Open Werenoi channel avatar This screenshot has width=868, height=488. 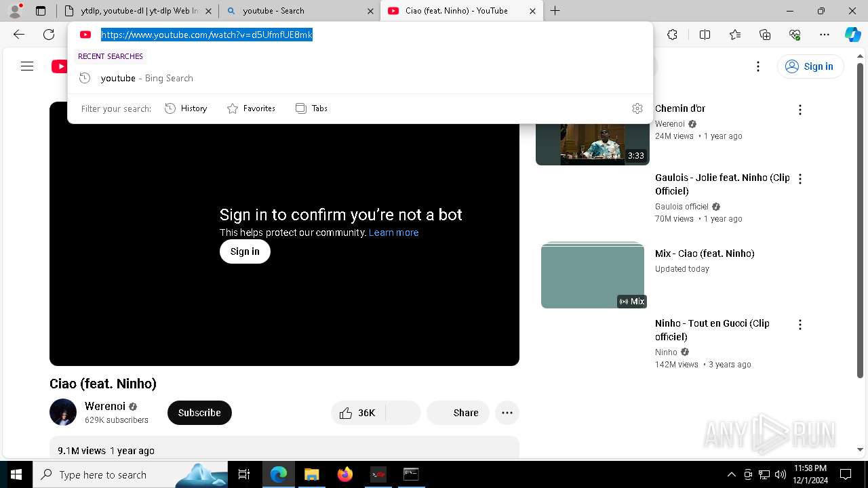(x=63, y=412)
